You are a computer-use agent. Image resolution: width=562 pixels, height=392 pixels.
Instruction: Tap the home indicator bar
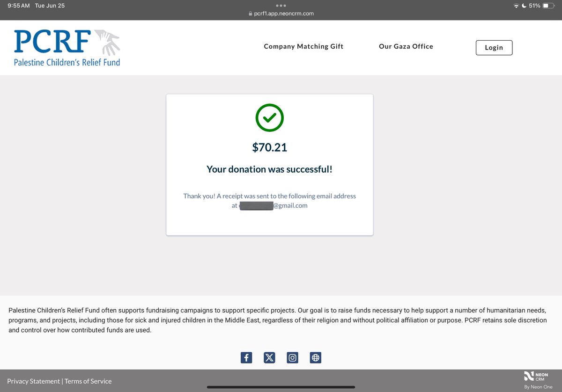click(x=281, y=387)
